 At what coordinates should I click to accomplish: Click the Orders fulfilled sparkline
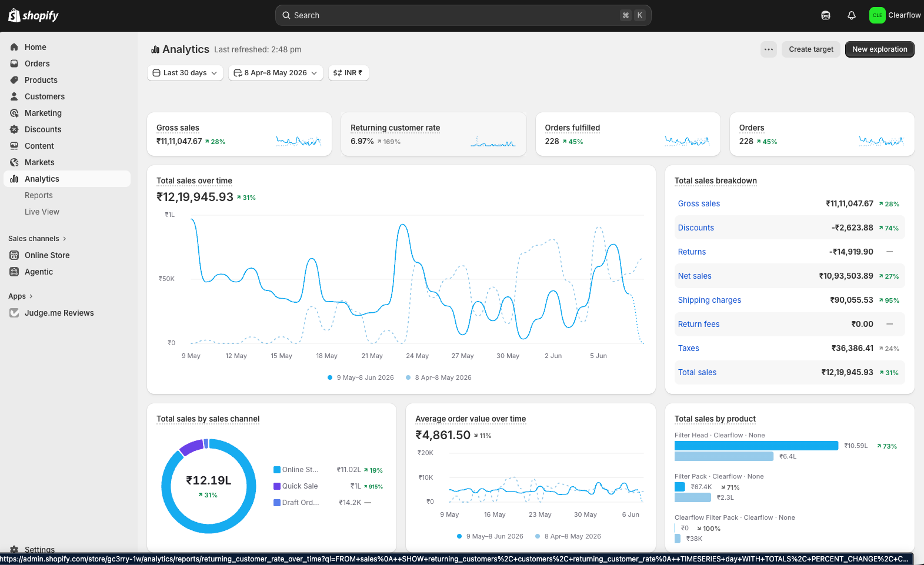(687, 141)
